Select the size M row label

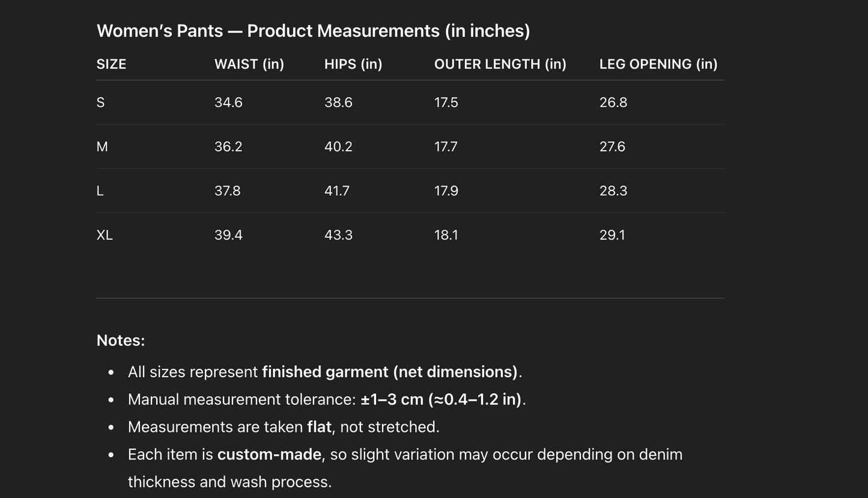coord(102,147)
